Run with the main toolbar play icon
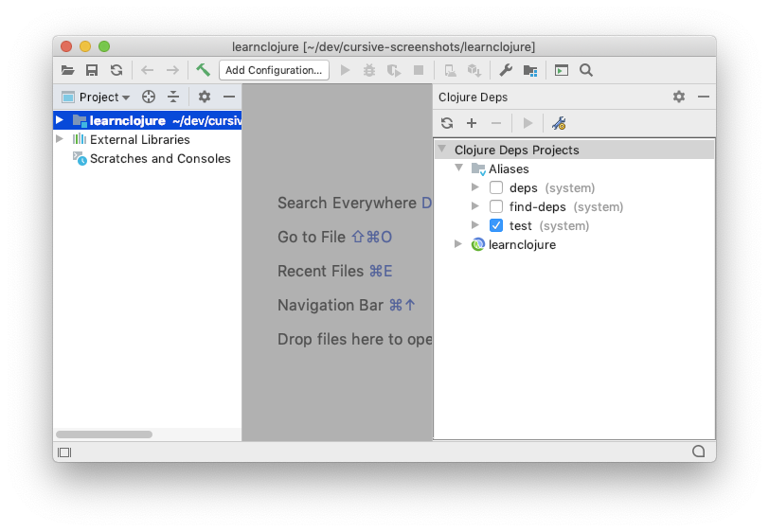Image resolution: width=769 pixels, height=532 pixels. point(346,70)
